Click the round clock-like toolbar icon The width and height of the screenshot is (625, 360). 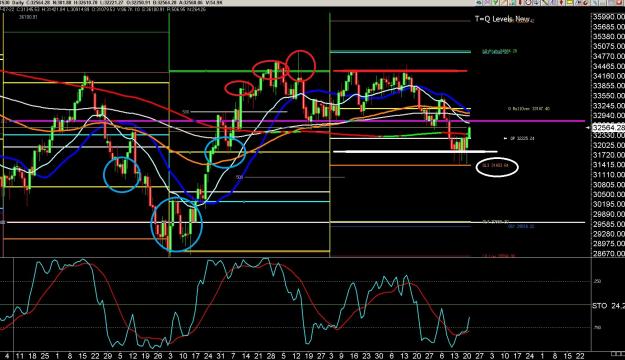click(x=528, y=2)
